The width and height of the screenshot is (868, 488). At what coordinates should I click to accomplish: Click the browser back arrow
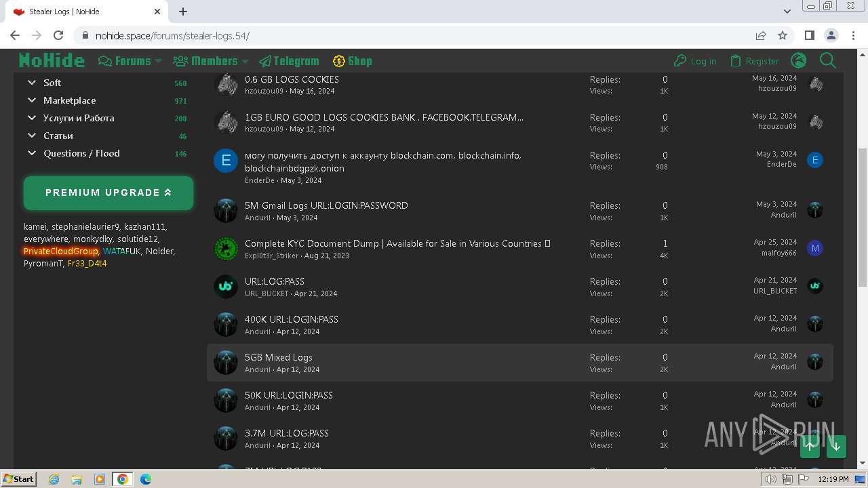tap(15, 35)
